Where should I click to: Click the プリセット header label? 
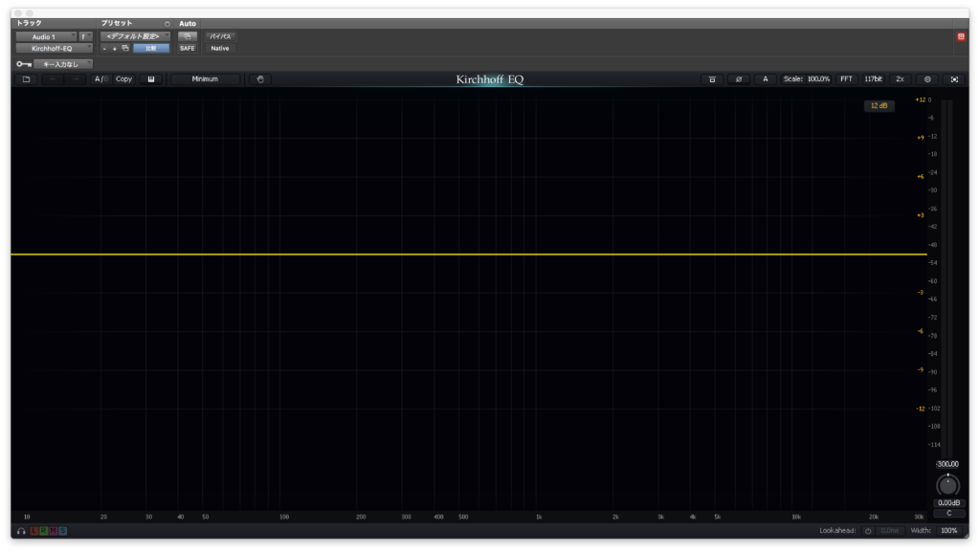click(117, 23)
